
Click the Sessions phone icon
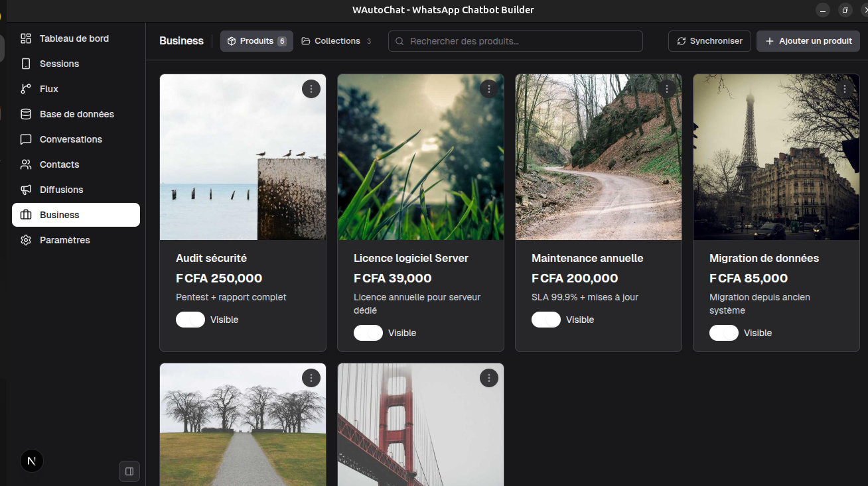tap(26, 64)
